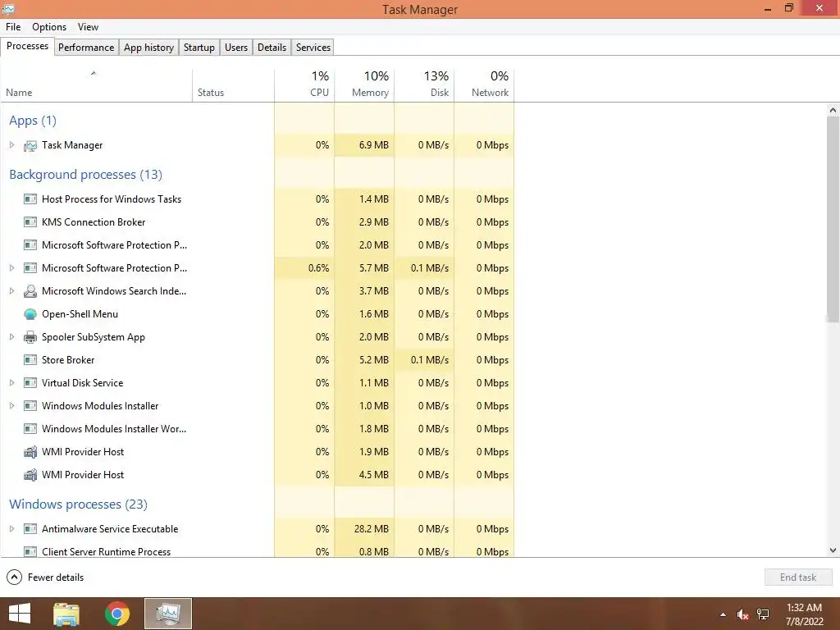This screenshot has height=630, width=840.
Task: Click the Microsoft Windows Search Indexer icon
Action: coord(30,291)
